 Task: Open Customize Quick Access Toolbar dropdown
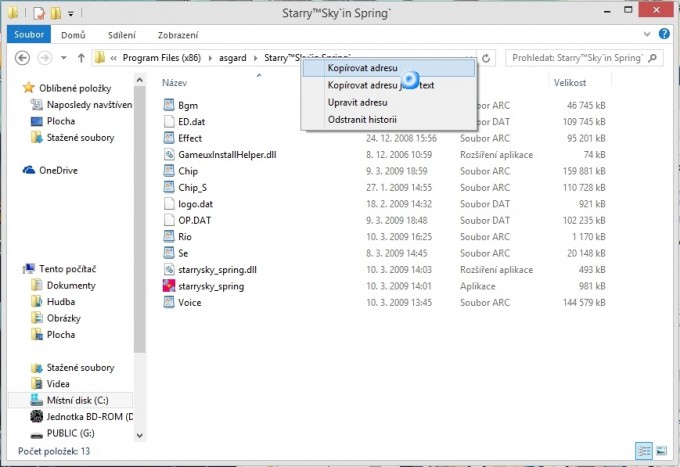(x=71, y=14)
